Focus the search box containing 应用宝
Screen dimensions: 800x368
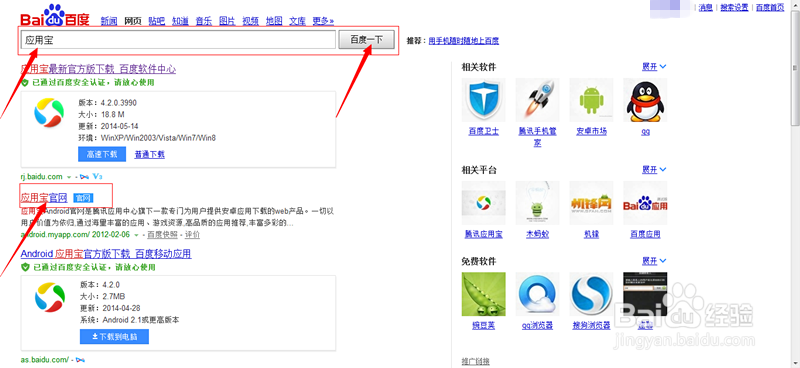pos(178,40)
